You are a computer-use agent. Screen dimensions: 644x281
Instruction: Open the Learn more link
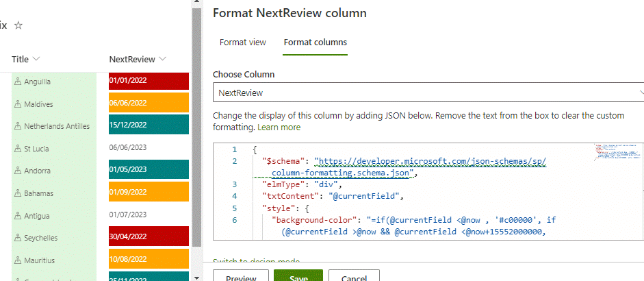point(279,127)
